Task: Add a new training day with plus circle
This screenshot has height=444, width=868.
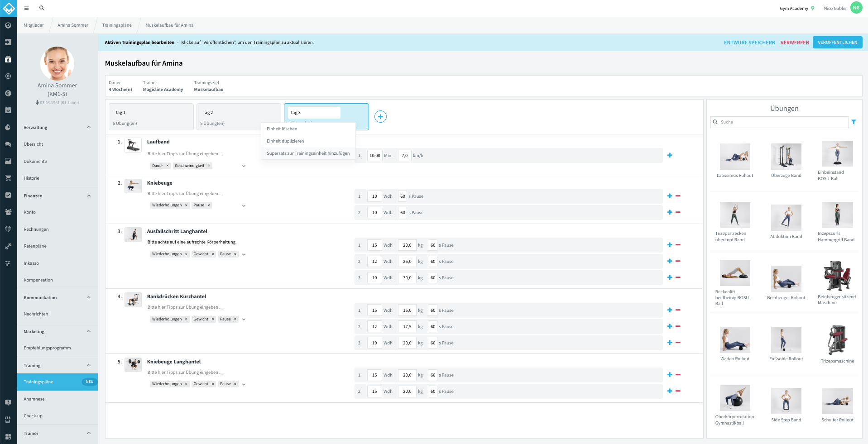Action: [380, 117]
